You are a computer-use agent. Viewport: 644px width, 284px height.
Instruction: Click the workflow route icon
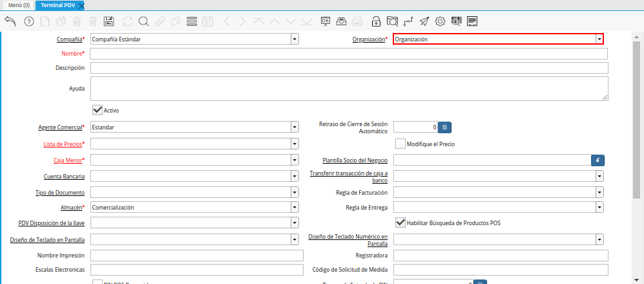pos(408,21)
